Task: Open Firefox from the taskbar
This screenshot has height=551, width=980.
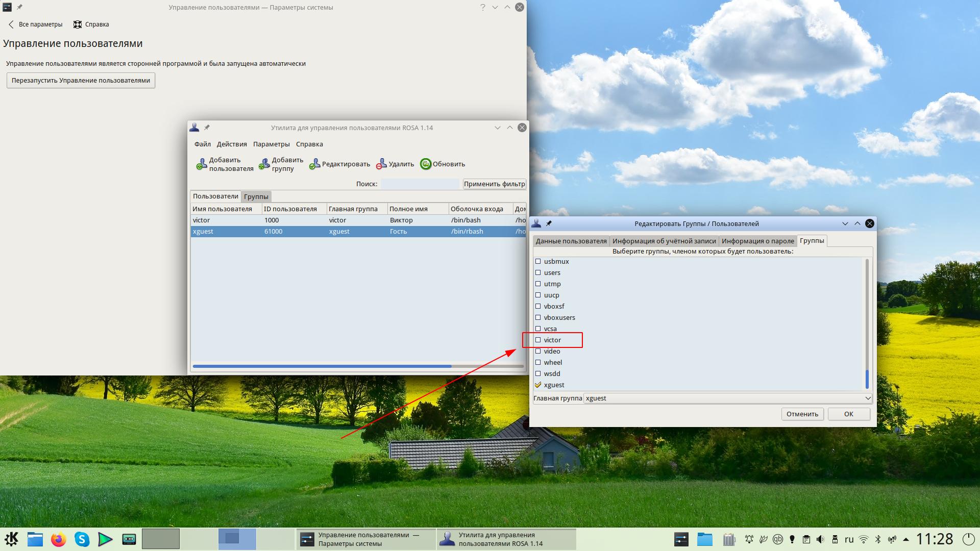Action: (x=59, y=539)
